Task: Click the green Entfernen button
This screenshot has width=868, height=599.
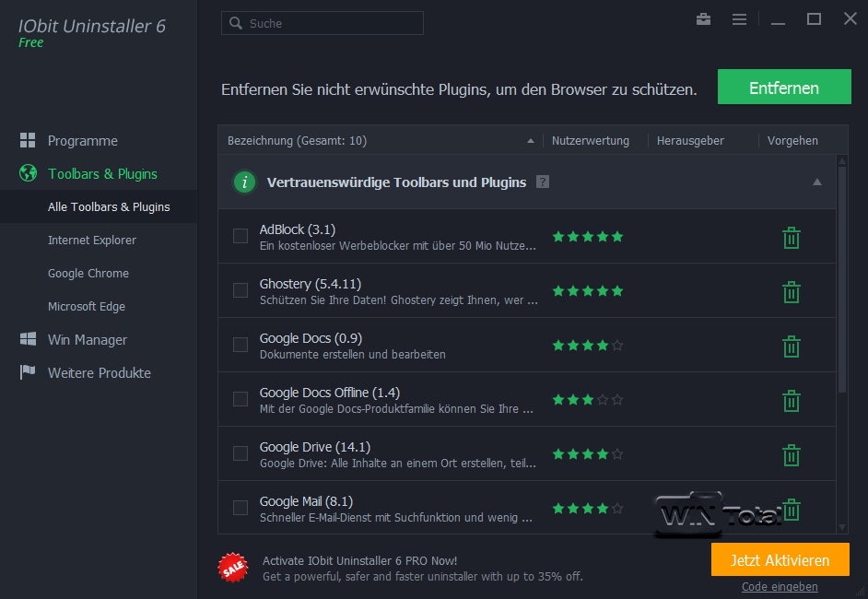Action: point(784,88)
